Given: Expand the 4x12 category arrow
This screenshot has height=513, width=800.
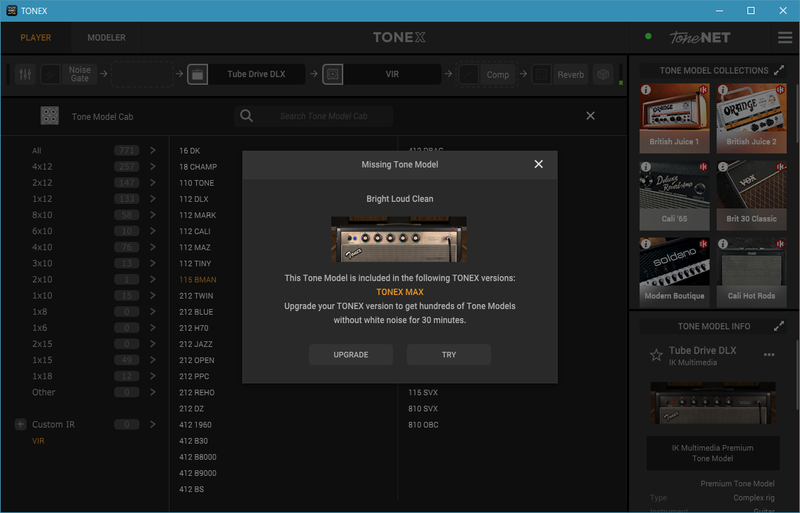Looking at the screenshot, I should (153, 166).
